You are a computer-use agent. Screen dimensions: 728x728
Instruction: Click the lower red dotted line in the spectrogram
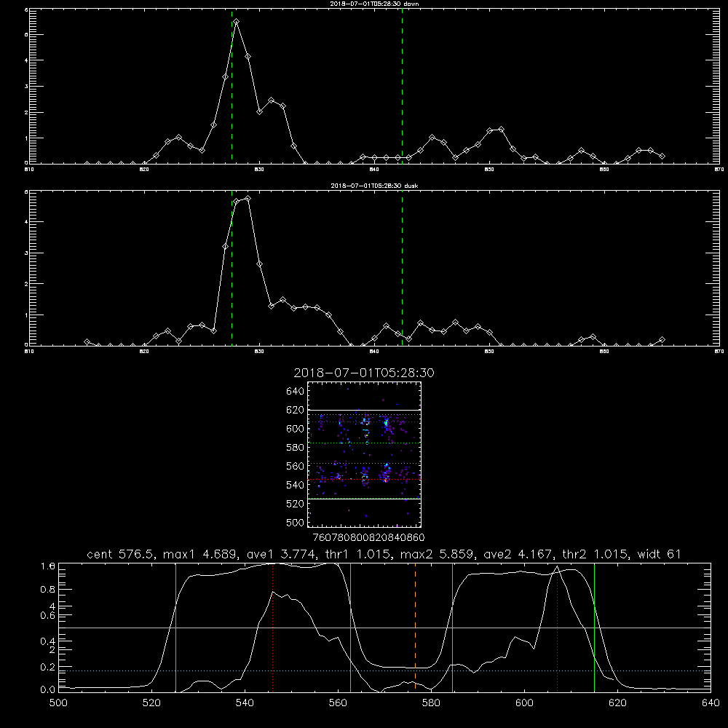click(x=365, y=479)
